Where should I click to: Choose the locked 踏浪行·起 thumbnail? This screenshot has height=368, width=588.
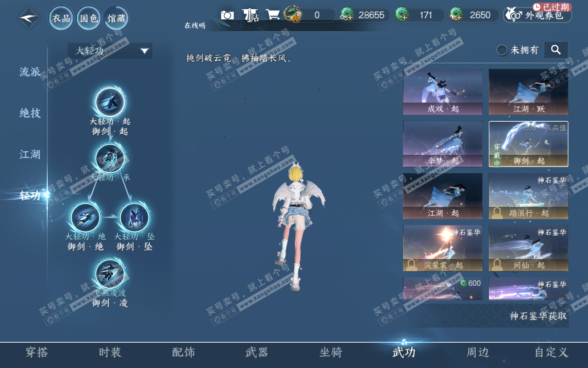point(528,196)
